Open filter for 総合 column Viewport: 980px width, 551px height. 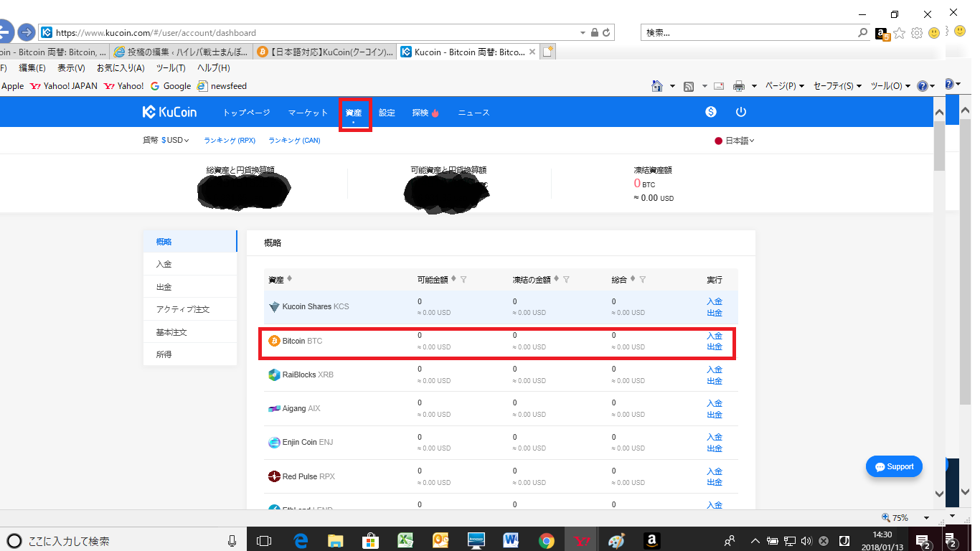(643, 280)
